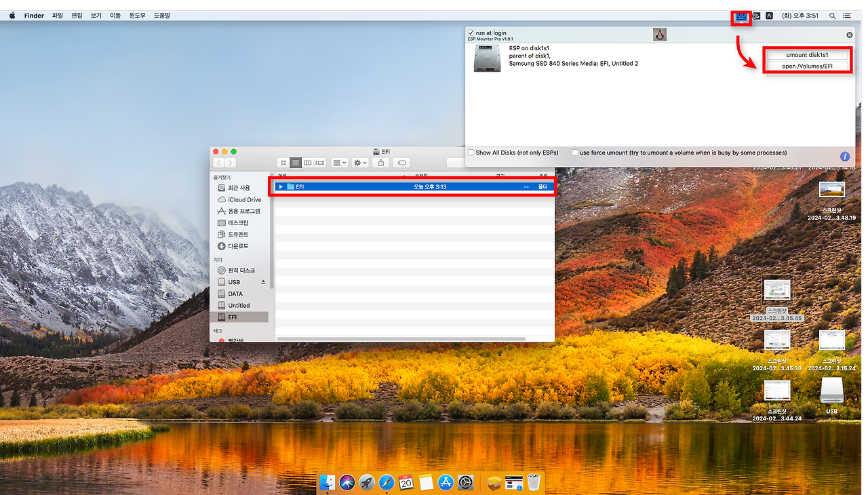Go forward in the Finder window
The width and height of the screenshot is (868, 495).
pyautogui.click(x=231, y=163)
